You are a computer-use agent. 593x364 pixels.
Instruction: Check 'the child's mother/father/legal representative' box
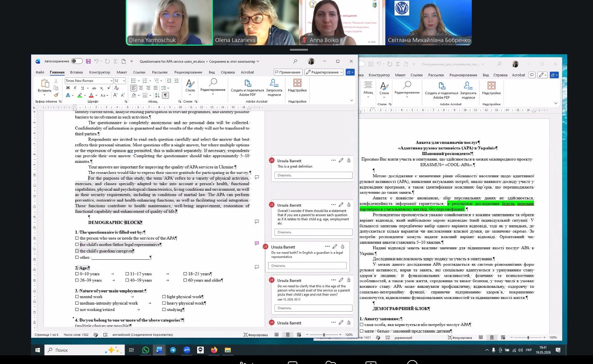tap(77, 244)
